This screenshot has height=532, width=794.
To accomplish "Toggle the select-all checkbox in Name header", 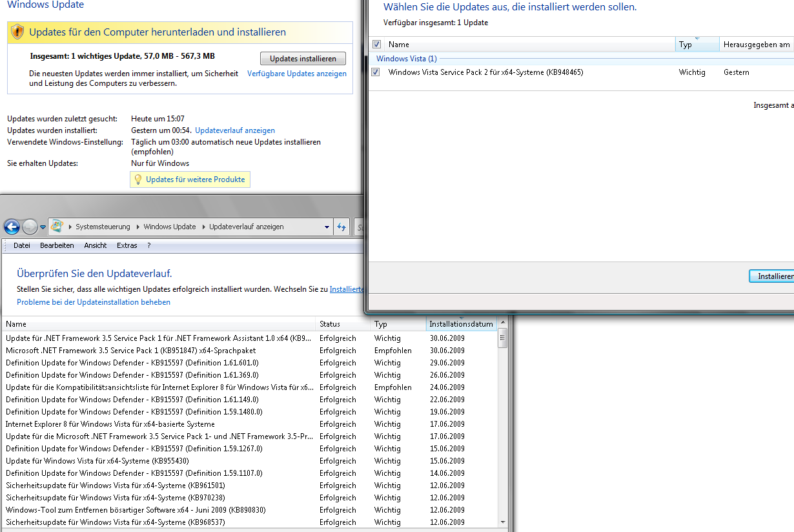I will tap(377, 45).
